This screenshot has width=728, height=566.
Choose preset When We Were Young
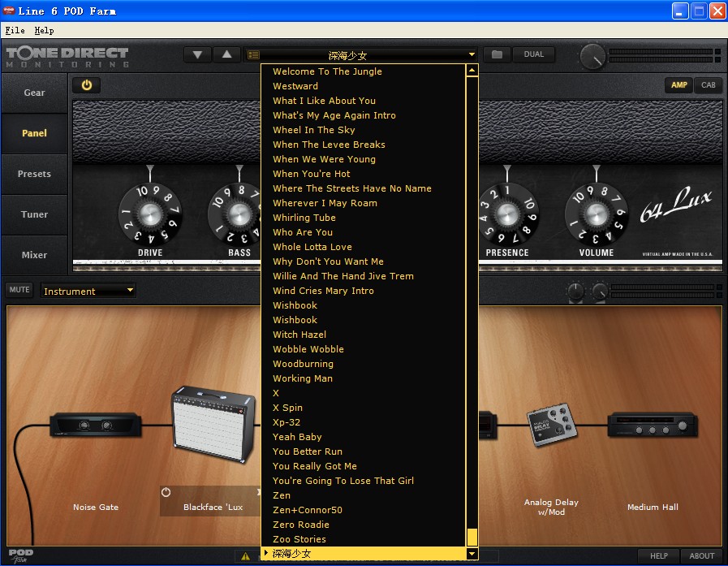click(363, 159)
